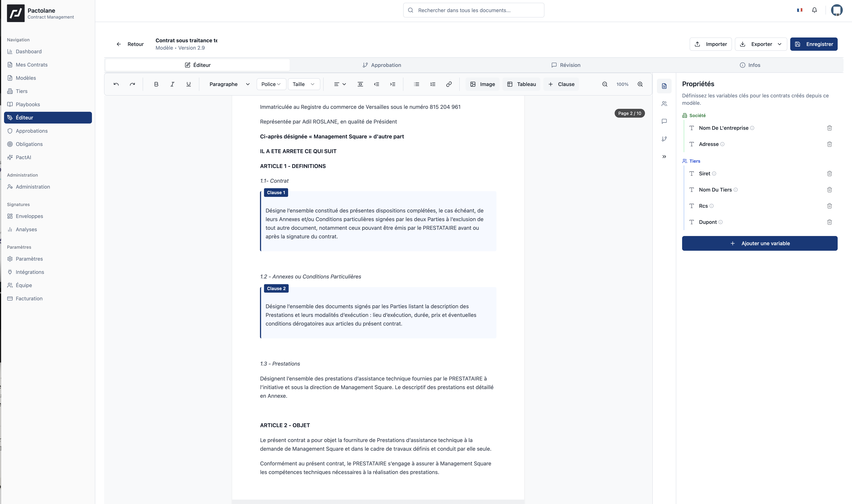Open the properties document panel icon
This screenshot has height=504, width=852.
pos(664,86)
